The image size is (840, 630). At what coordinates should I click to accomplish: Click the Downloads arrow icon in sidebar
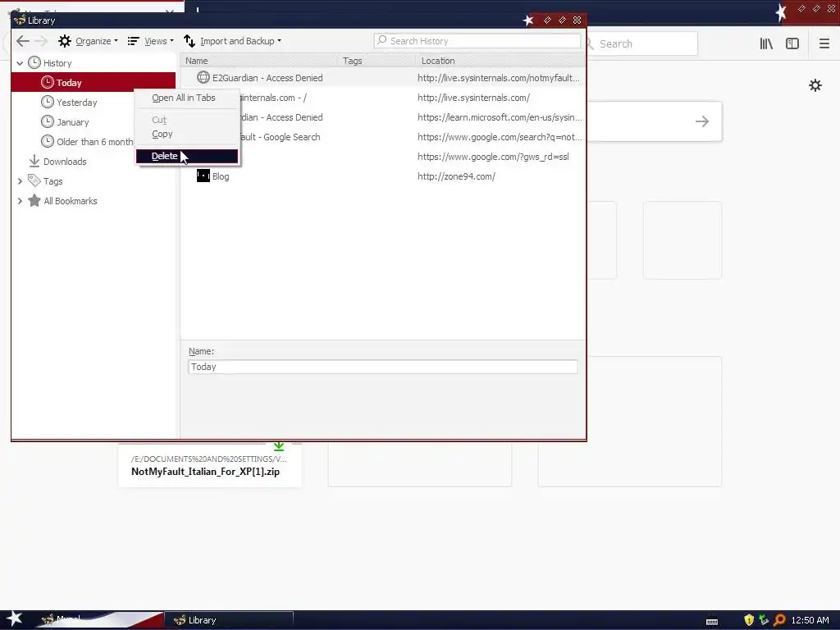coord(34,162)
